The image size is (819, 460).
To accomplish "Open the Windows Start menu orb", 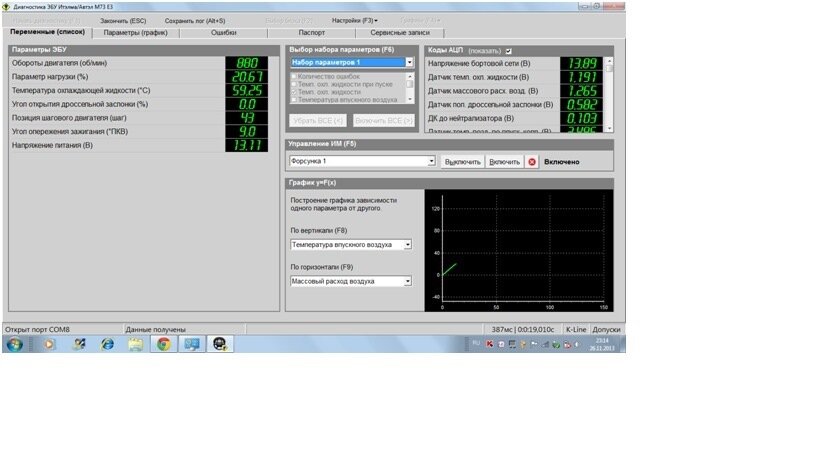I will 15,344.
